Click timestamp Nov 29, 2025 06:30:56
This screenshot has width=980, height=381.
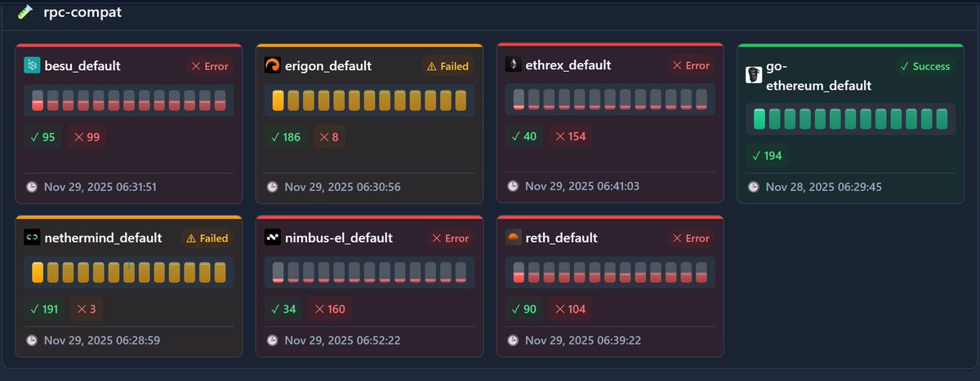click(341, 187)
